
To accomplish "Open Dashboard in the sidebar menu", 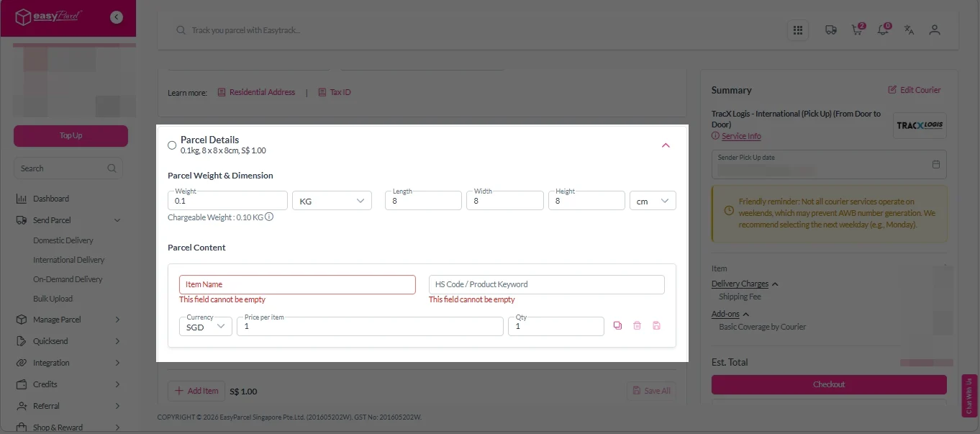I will pos(51,199).
